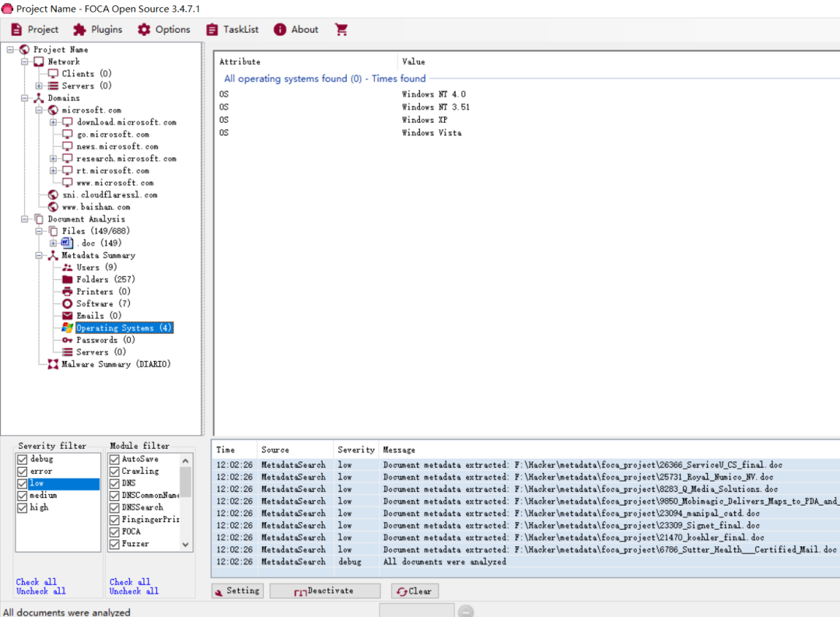840x617 pixels.
Task: Click the go.microsoft.com monitor icon
Action: coord(68,134)
